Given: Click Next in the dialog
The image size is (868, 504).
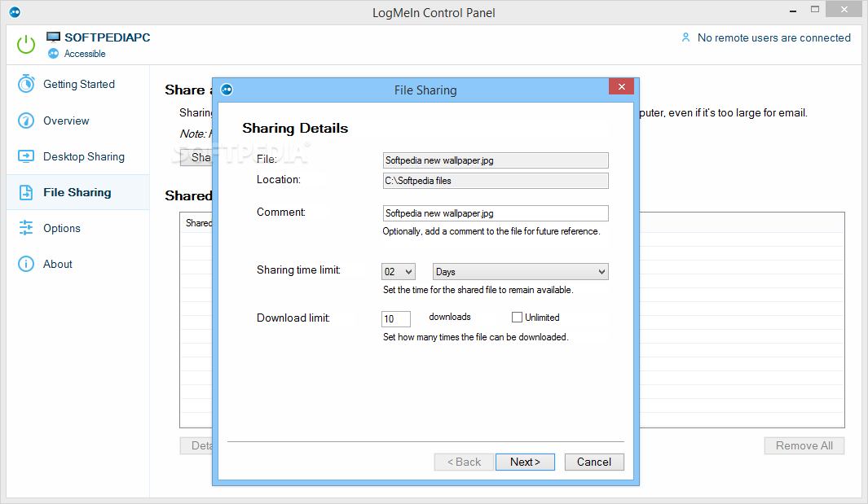Looking at the screenshot, I should pos(525,462).
